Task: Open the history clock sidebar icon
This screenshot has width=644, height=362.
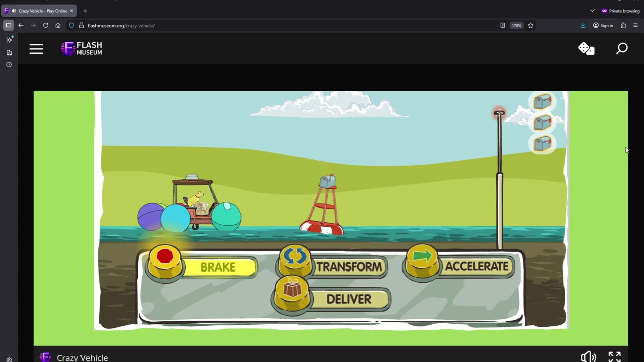Action: 9,65
